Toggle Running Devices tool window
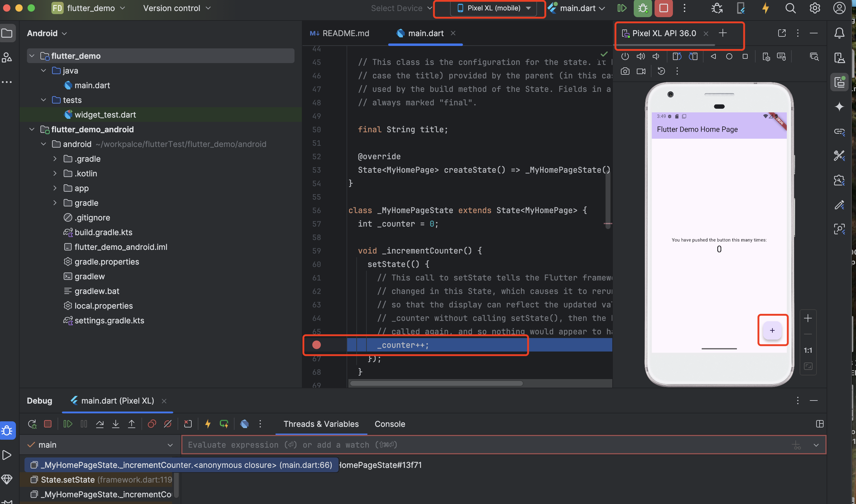 pyautogui.click(x=839, y=82)
